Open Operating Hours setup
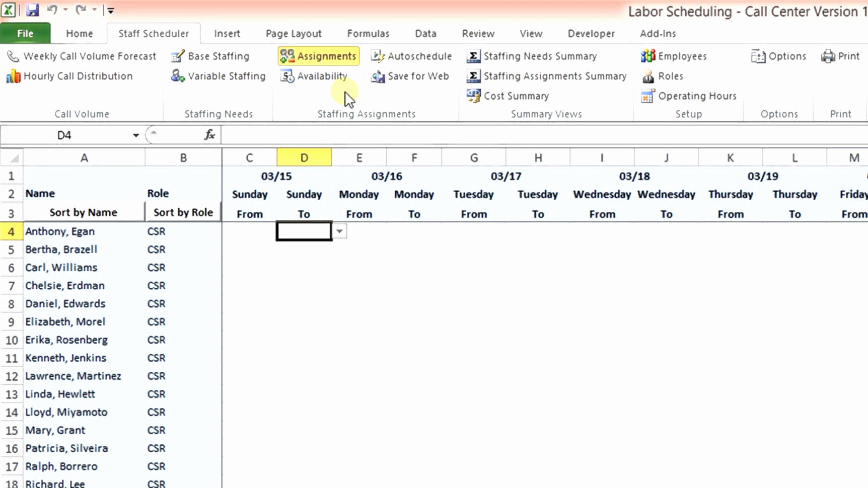 pos(689,96)
